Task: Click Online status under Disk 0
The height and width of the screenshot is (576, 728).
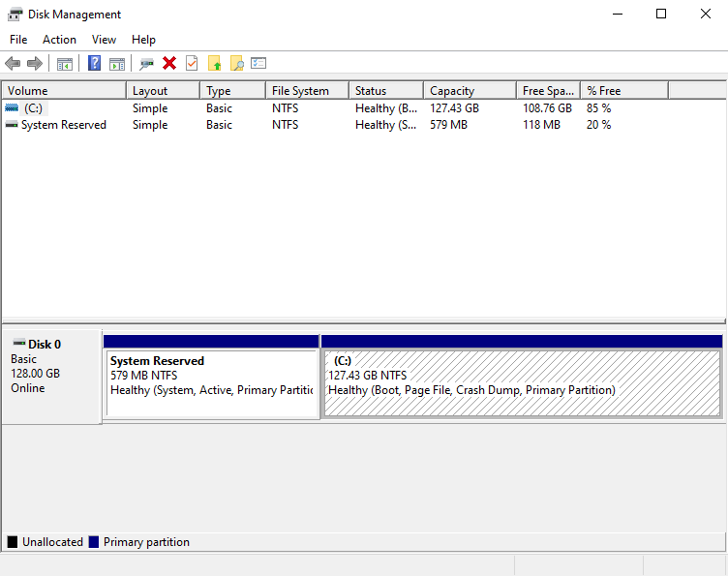Action: pos(28,388)
